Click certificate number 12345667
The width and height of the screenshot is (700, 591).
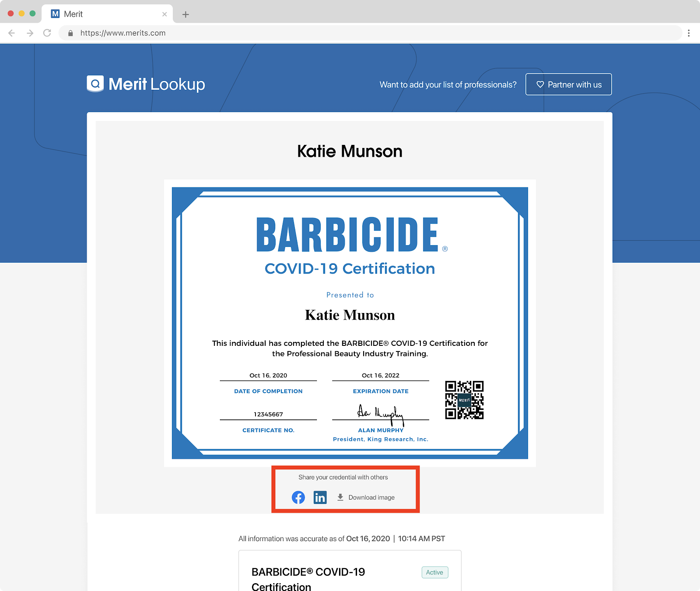coord(268,414)
